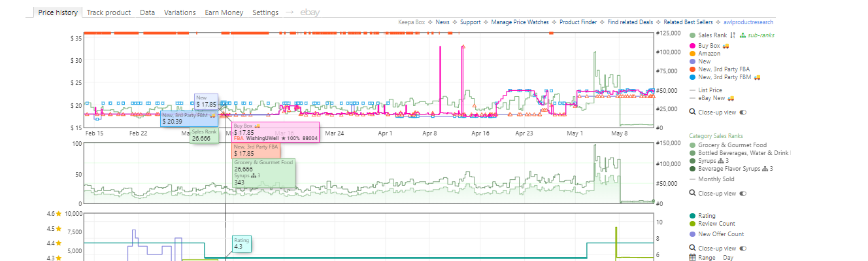The height and width of the screenshot is (261, 868).
Task: Open Manage Price Watches link
Action: (x=520, y=22)
